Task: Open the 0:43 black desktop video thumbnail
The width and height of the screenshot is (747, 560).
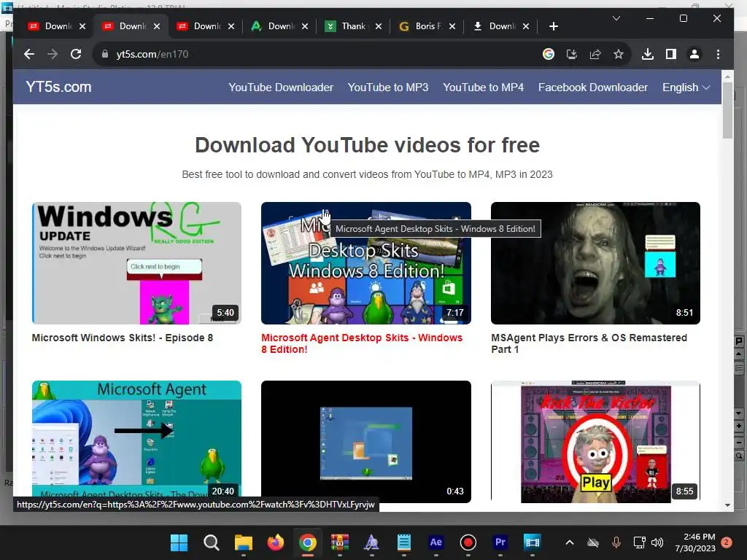Action: pyautogui.click(x=366, y=441)
